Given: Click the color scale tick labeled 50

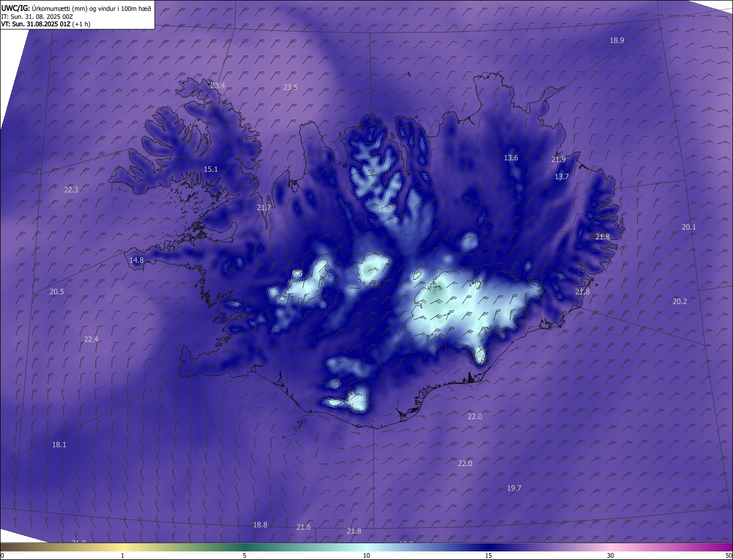Looking at the screenshot, I should 728,555.
